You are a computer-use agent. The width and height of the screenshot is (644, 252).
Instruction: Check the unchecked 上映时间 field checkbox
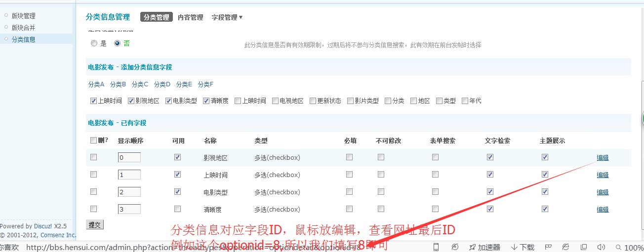238,101
